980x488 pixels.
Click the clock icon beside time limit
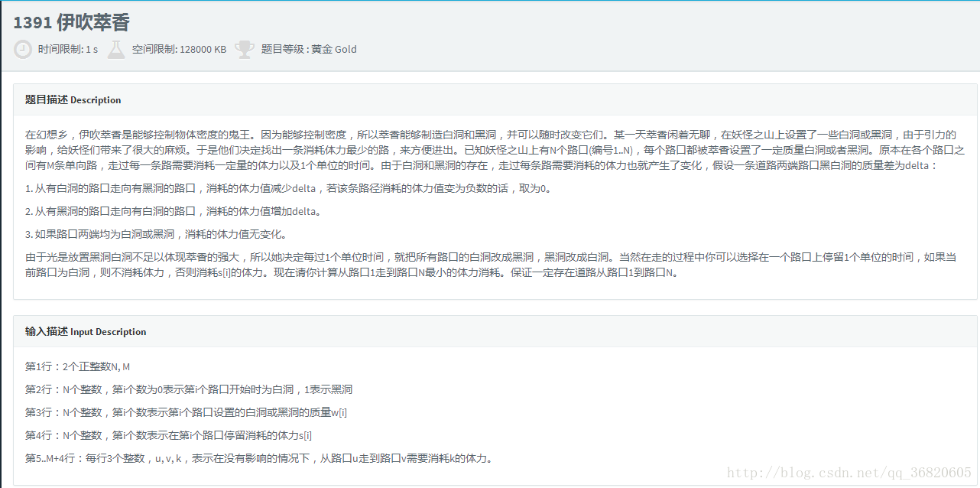point(23,50)
